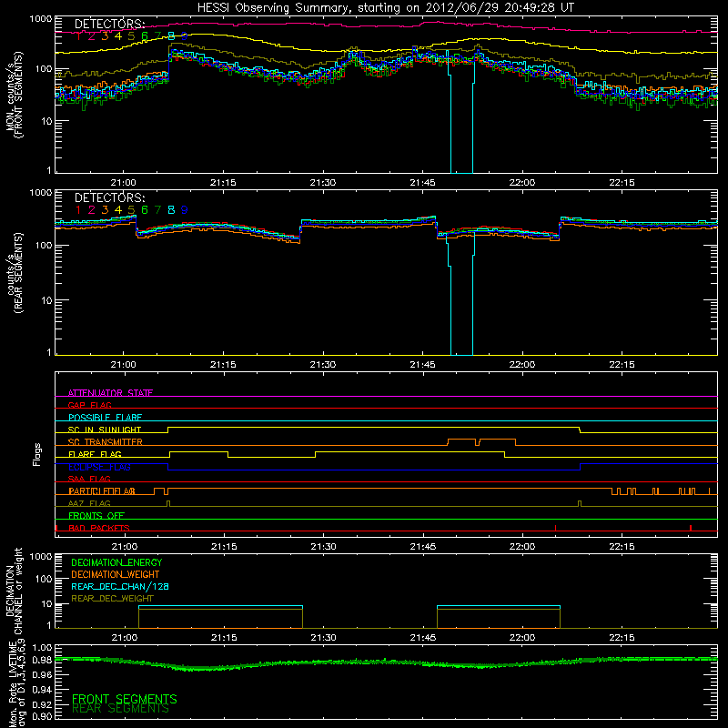Click 21:30 tick under decimation plot
The image size is (728, 728).
coord(323,638)
